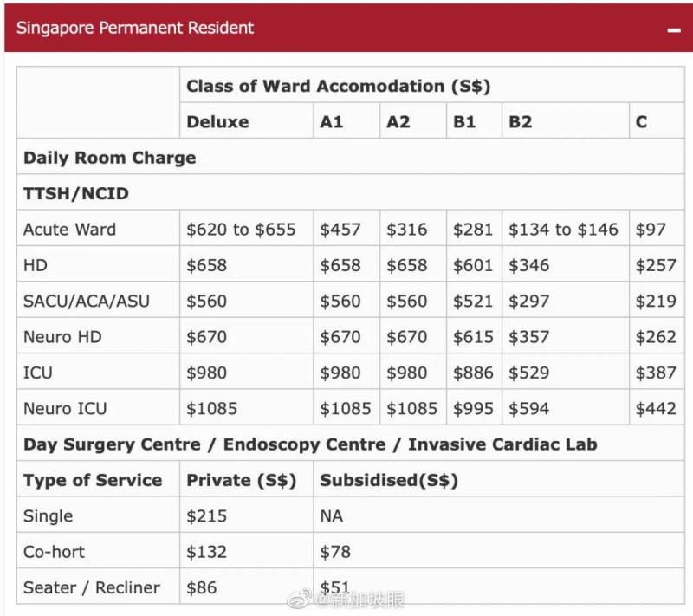Click the B2 column header
Image resolution: width=693 pixels, height=616 pixels.
[x=521, y=122]
